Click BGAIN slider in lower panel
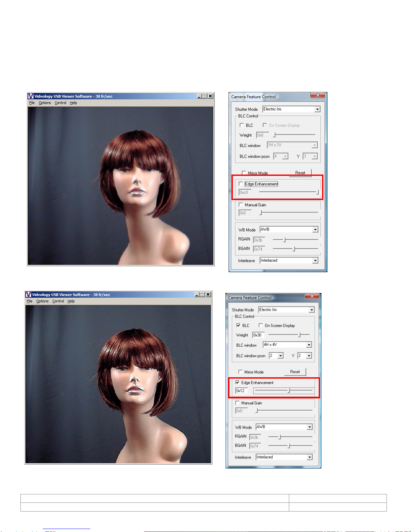The image size is (411, 532). tap(290, 446)
